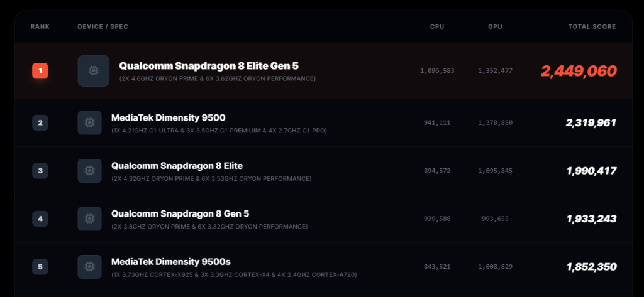Sort by the GPU column header
This screenshot has width=644, height=297.
coord(495,27)
